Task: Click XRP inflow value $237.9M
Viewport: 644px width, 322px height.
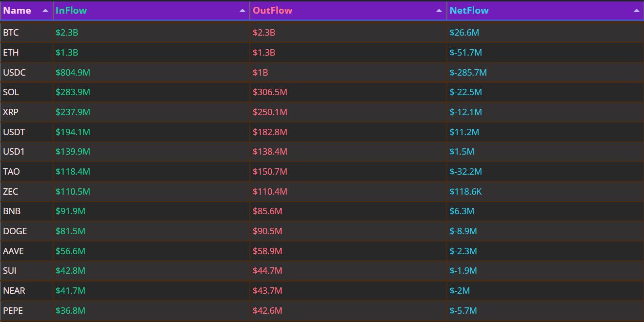Action: click(73, 112)
